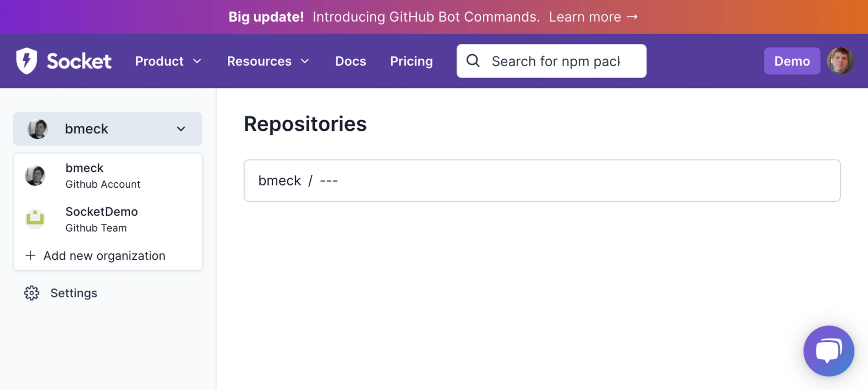Select the SocketDemo team green icon

(x=35, y=219)
